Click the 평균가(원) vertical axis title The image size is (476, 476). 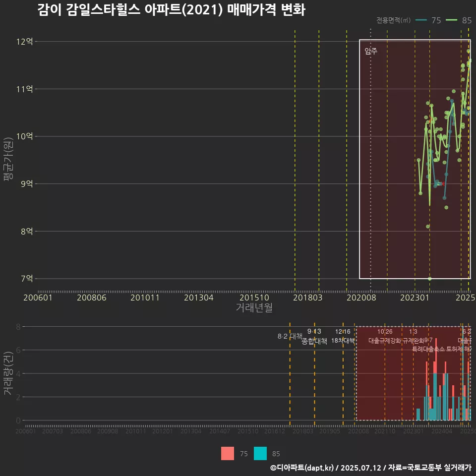coord(8,159)
